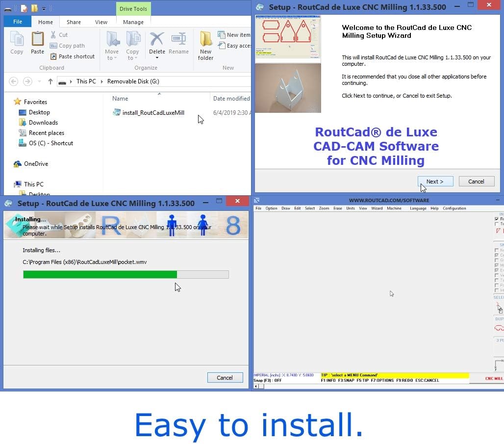Click Properties icon in quick access toolbar
Image resolution: width=504 pixels, height=444 pixels.
[24, 8]
